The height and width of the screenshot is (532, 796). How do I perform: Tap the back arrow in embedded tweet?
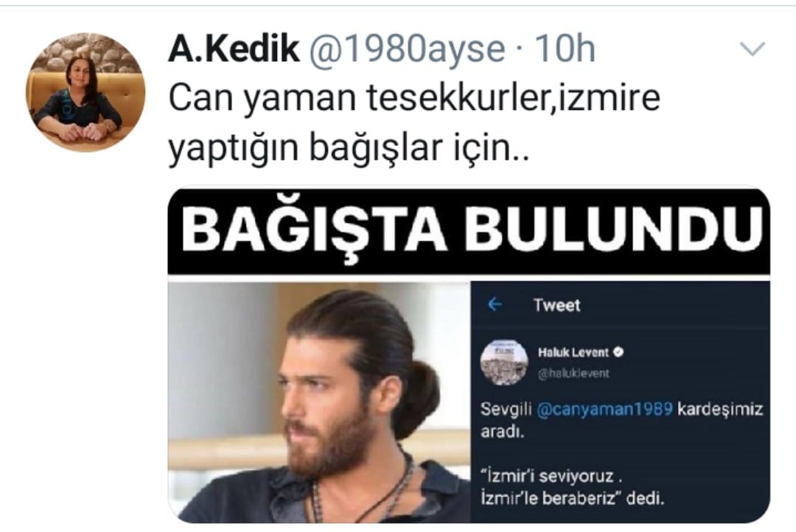(x=495, y=304)
